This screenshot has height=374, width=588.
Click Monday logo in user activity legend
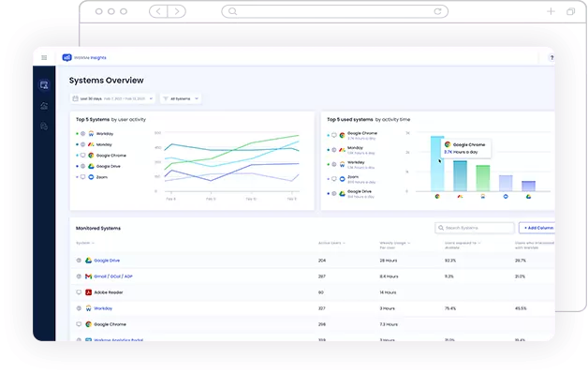(x=91, y=144)
